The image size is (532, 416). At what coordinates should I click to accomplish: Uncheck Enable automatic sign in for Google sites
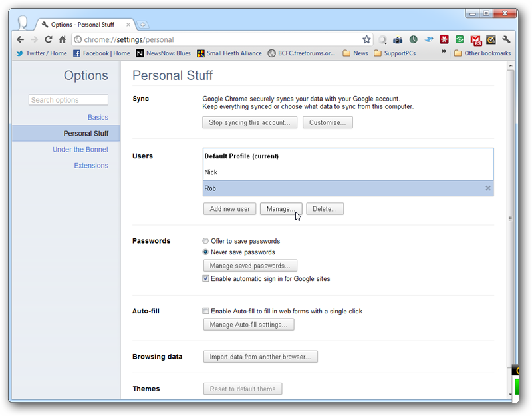[x=205, y=278]
